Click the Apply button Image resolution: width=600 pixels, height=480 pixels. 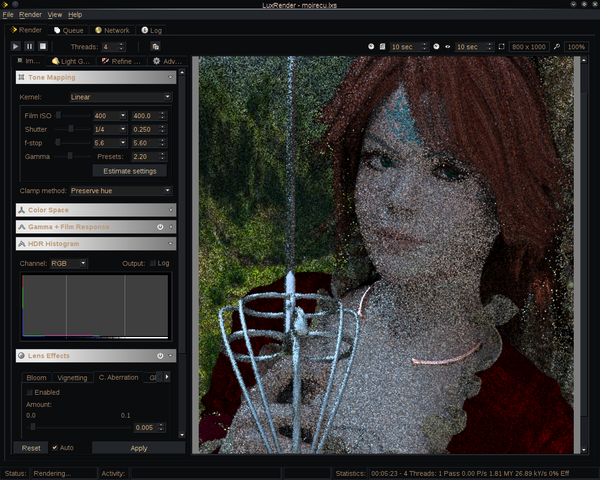click(x=139, y=448)
